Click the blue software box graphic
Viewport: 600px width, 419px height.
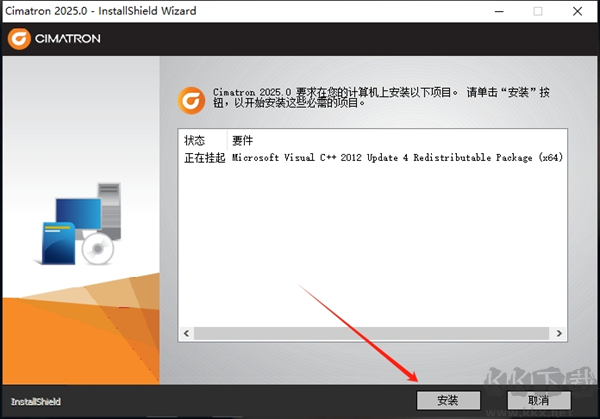59,243
